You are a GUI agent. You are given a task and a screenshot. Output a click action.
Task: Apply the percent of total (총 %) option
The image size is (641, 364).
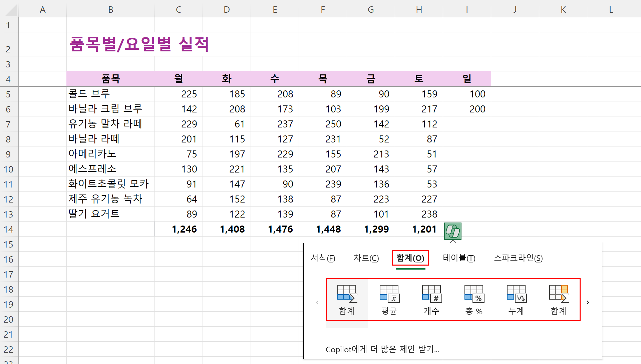(474, 300)
